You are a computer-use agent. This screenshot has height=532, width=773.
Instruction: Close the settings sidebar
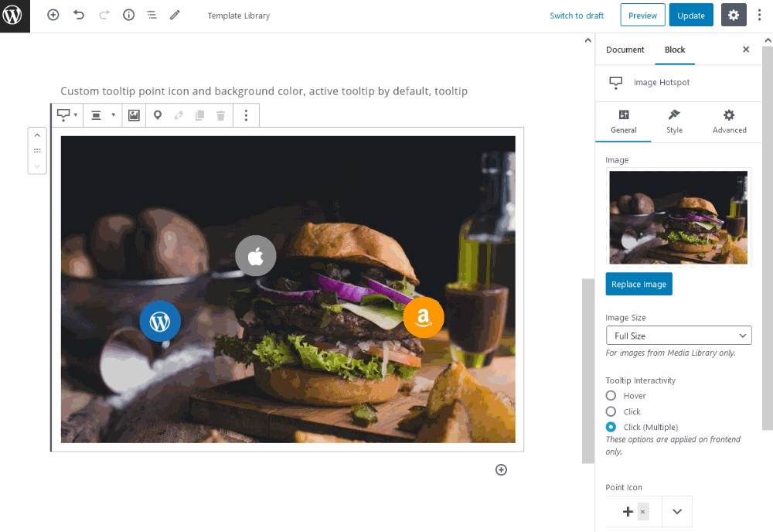[746, 49]
